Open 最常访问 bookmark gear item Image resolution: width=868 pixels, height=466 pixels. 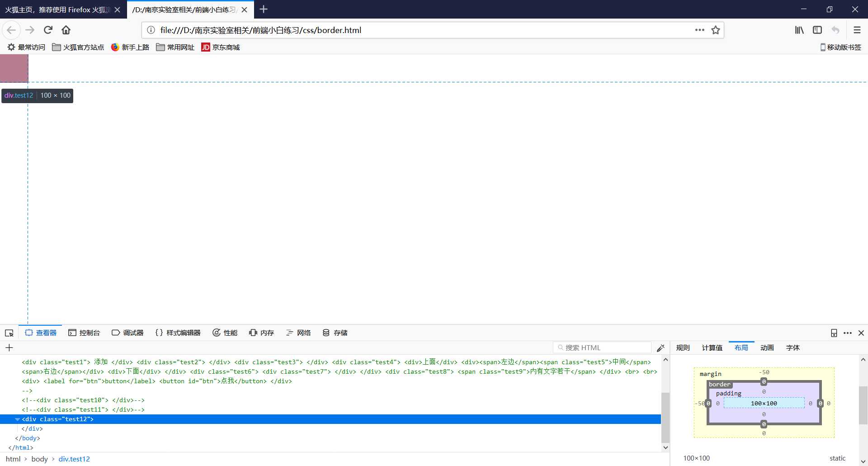tap(26, 47)
